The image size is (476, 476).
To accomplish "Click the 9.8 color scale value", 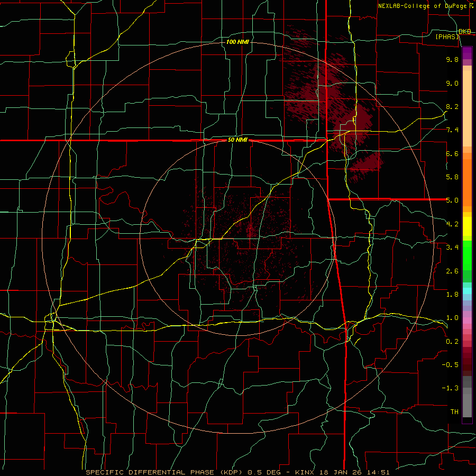I will (x=452, y=59).
